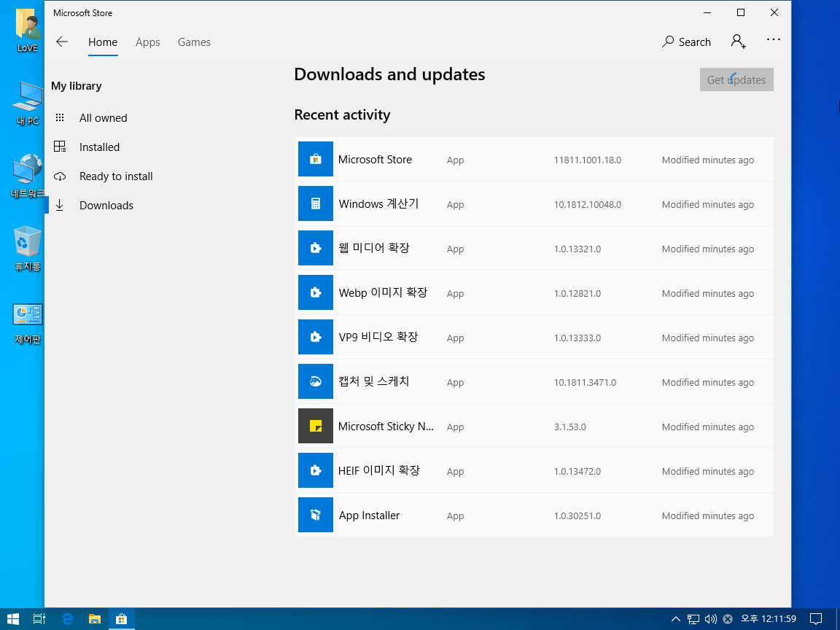The width and height of the screenshot is (840, 630).
Task: Click the Webp 이미지 확장 icon
Action: [x=316, y=292]
